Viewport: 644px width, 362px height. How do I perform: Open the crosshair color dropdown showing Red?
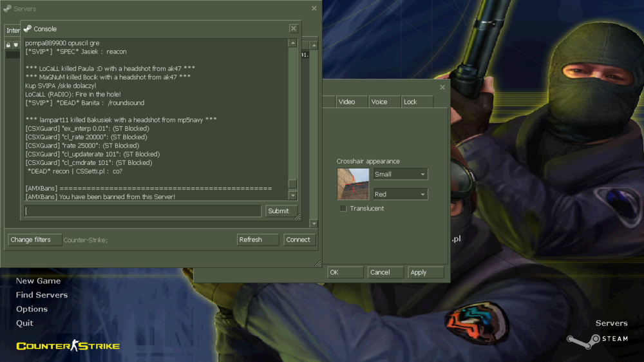pyautogui.click(x=401, y=195)
